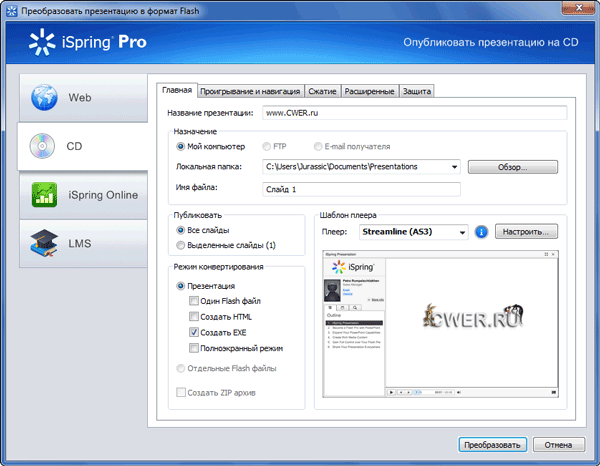Switch to the Сжатие tab

click(320, 91)
